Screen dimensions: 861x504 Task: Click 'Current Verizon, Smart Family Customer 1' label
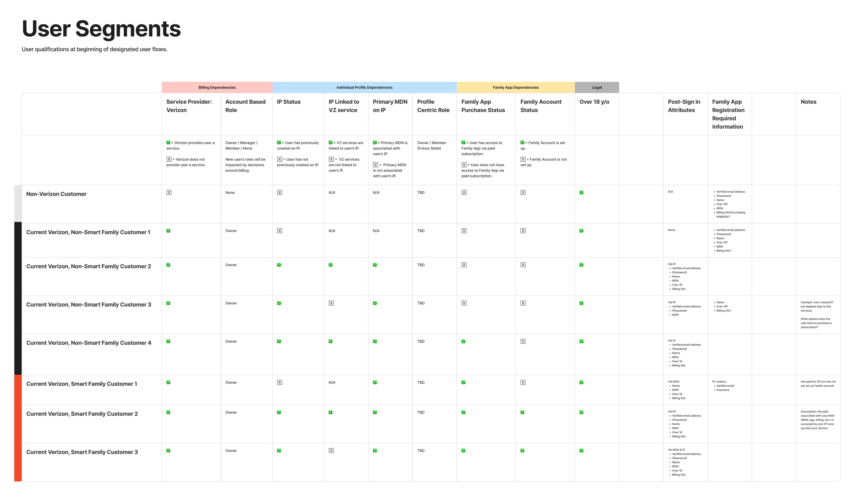point(82,384)
